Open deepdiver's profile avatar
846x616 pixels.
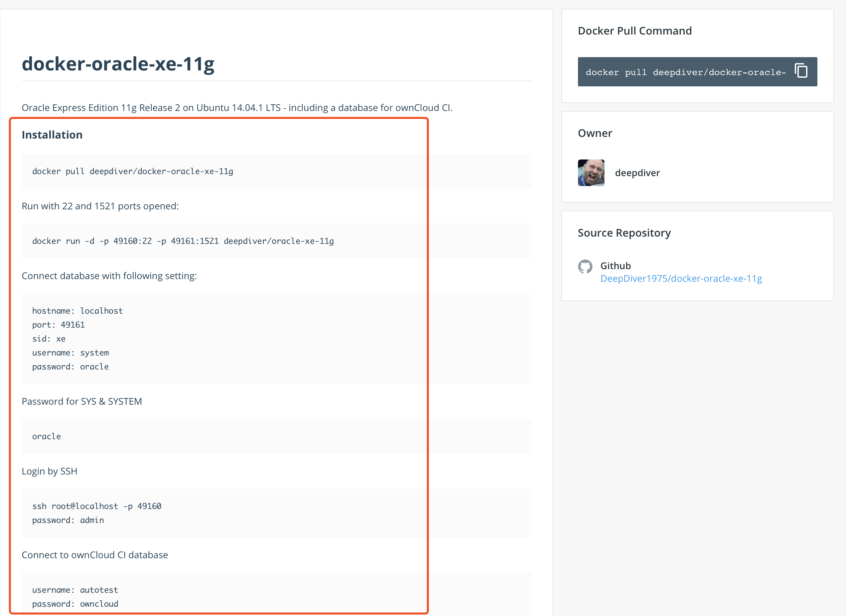pyautogui.click(x=591, y=173)
